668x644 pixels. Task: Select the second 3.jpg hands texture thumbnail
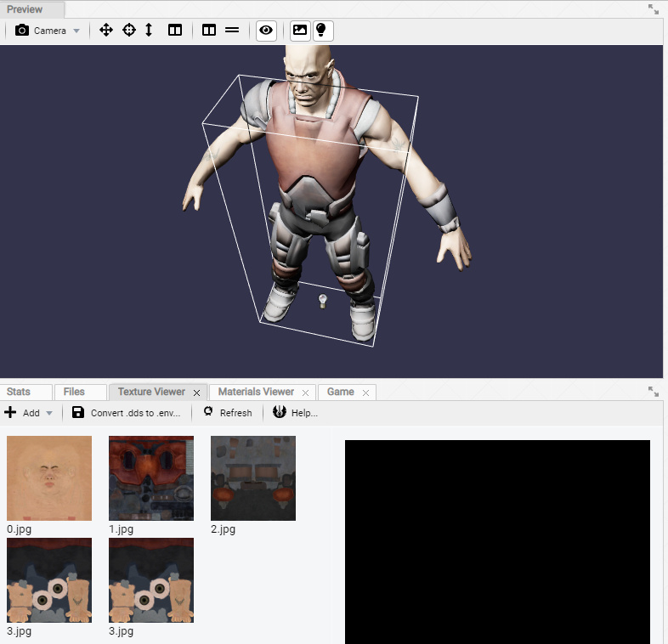(151, 580)
